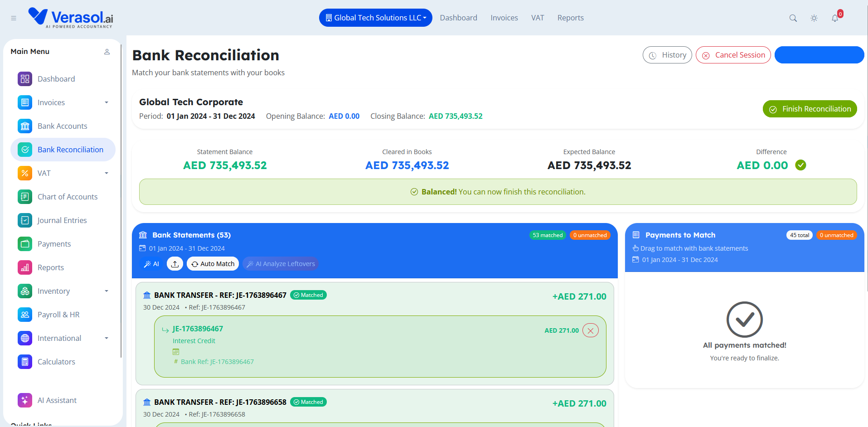Click calendar icon under Interest Credit
The width and height of the screenshot is (868, 427).
click(176, 352)
